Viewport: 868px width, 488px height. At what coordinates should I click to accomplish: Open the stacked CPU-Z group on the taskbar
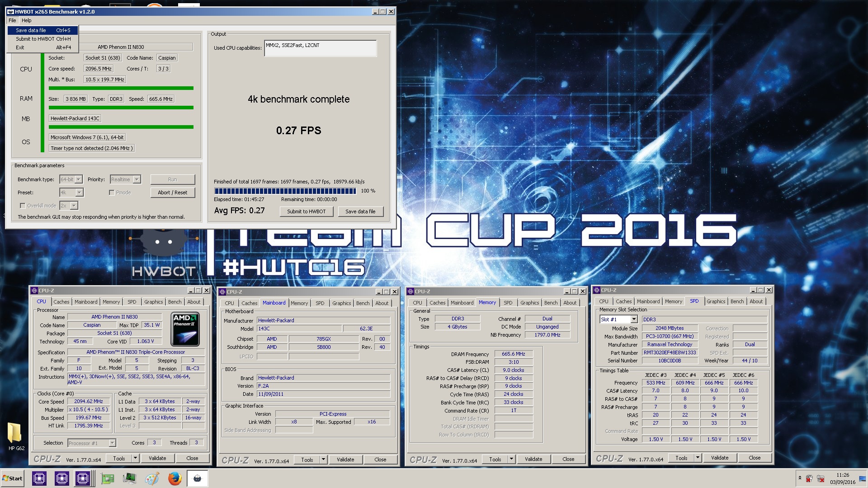[84, 478]
